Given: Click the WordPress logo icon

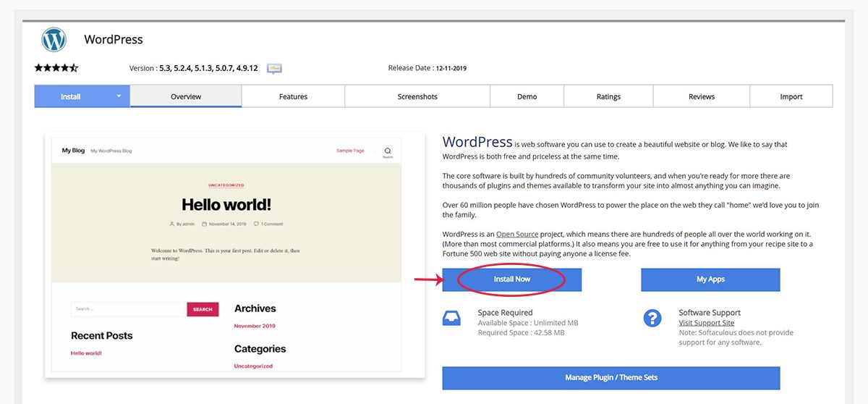Looking at the screenshot, I should (x=54, y=40).
